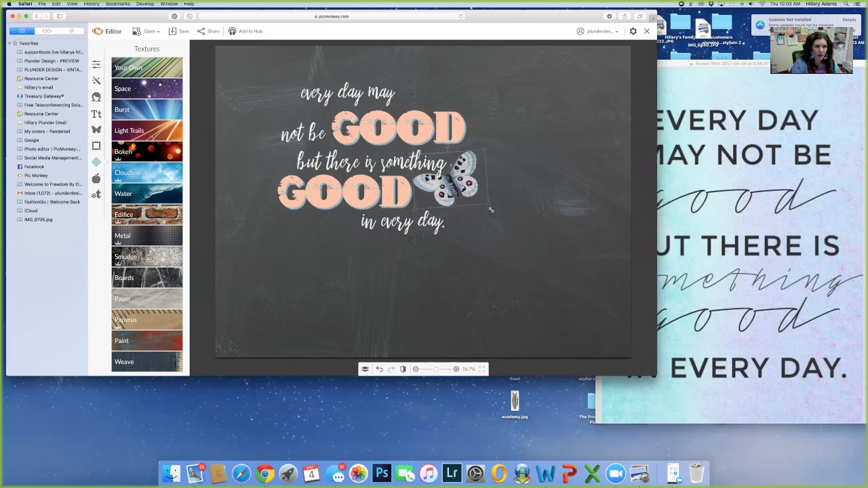The height and width of the screenshot is (488, 868).
Task: Open Details of the update notification
Action: 849,20
